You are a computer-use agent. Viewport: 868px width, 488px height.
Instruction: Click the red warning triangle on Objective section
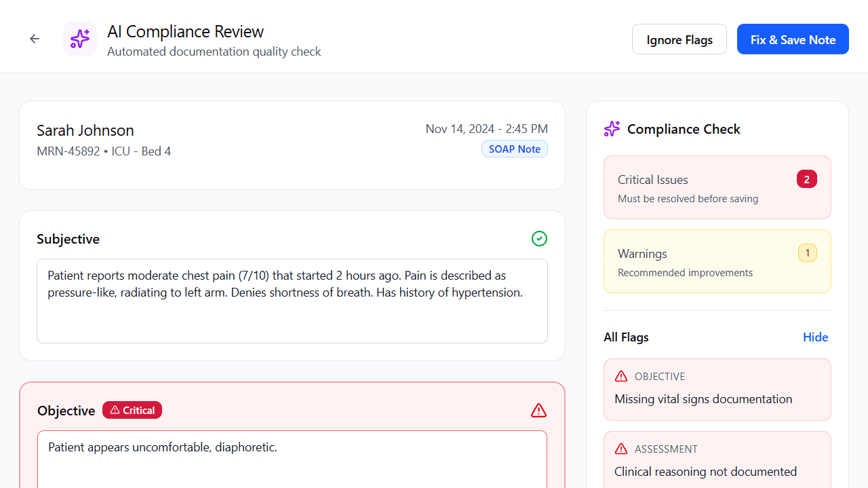(538, 411)
